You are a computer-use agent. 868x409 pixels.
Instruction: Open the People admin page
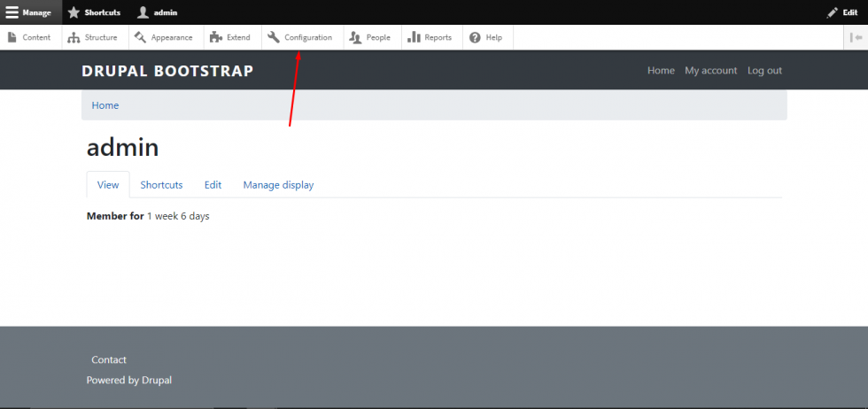(x=370, y=37)
